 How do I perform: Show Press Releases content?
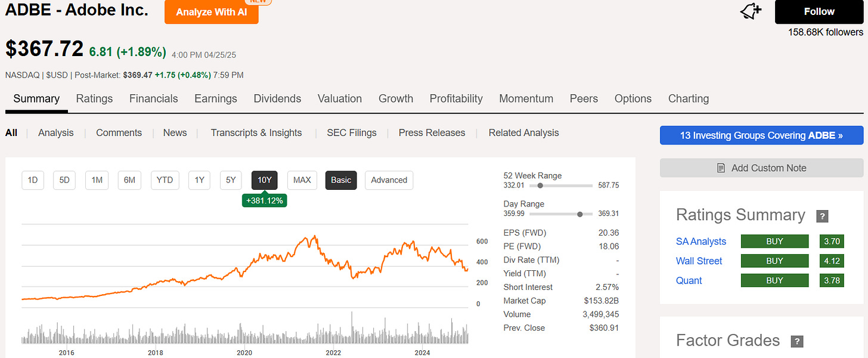432,132
